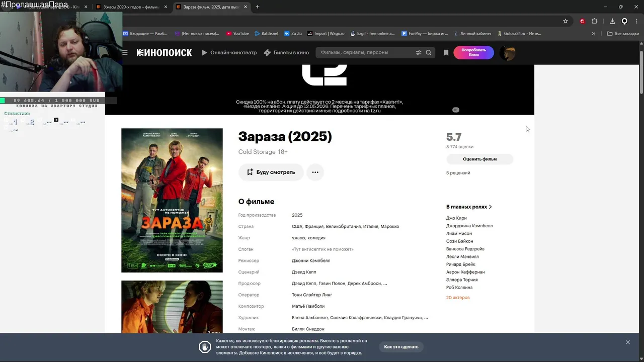The height and width of the screenshot is (362, 644).
Task: Open actor Аарон Хеффернан page
Action: pyautogui.click(x=465, y=272)
